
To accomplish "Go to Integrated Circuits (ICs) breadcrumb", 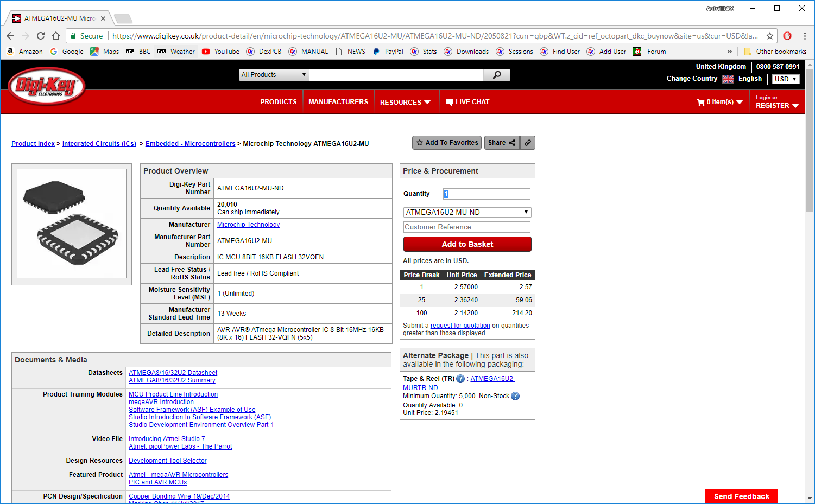I will [x=99, y=144].
